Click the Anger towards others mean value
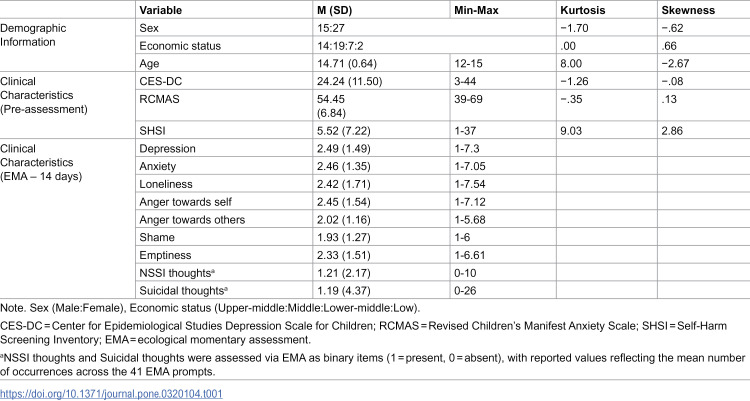The width and height of the screenshot is (750, 401). (x=343, y=220)
